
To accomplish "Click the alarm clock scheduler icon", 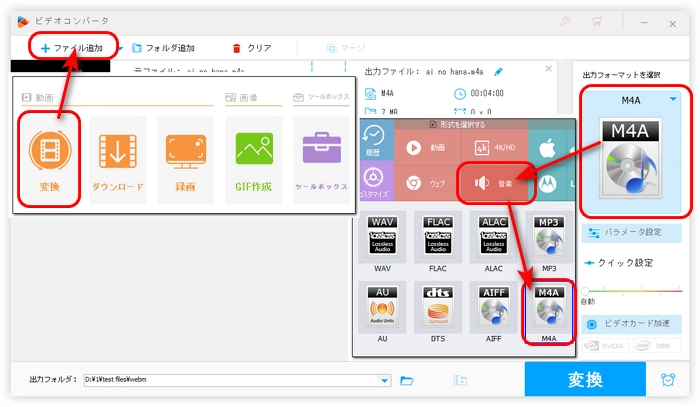I will pos(667,380).
